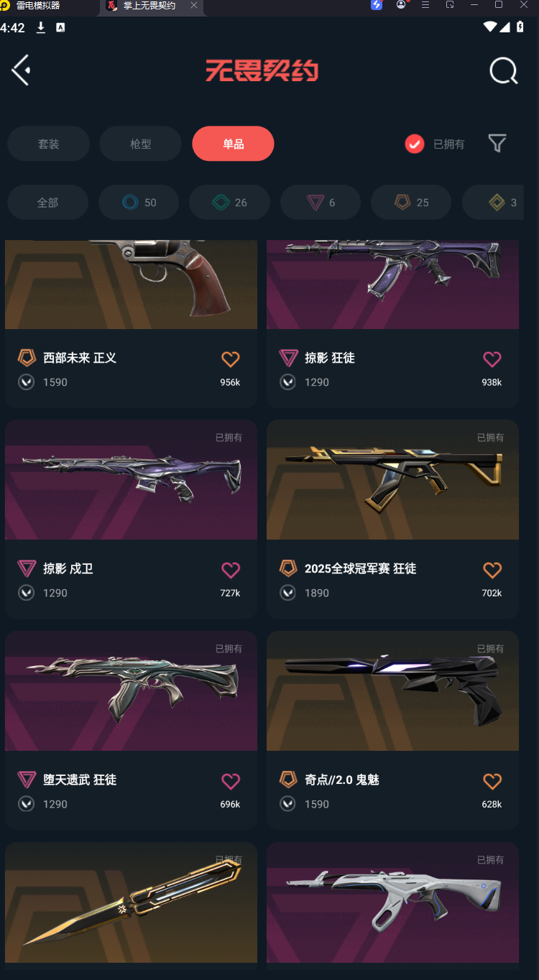
Task: Favorite 掠影 狂徒 with heart icon
Action: click(x=492, y=359)
